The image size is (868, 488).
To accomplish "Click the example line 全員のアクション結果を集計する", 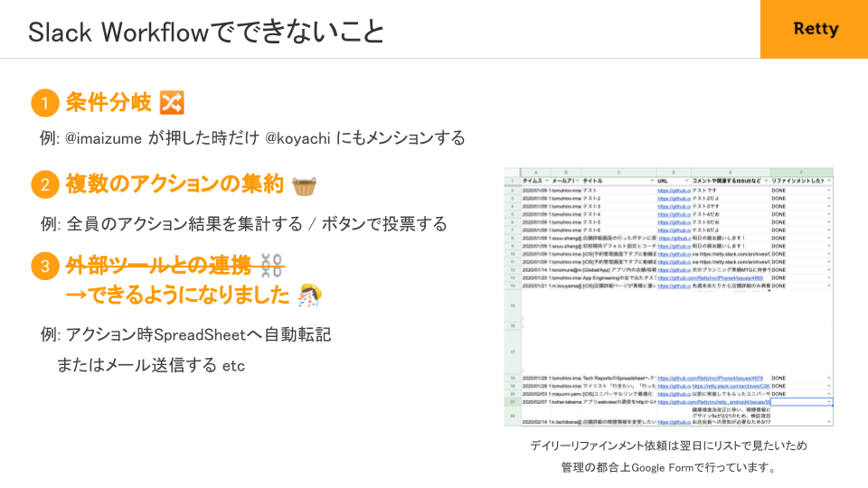I will coord(243,224).
